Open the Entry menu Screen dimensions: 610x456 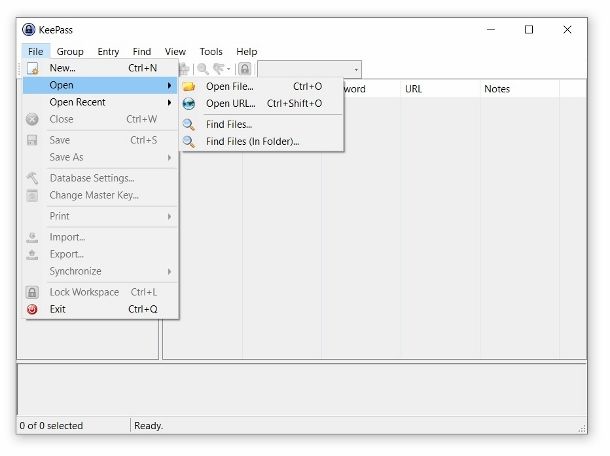point(108,52)
